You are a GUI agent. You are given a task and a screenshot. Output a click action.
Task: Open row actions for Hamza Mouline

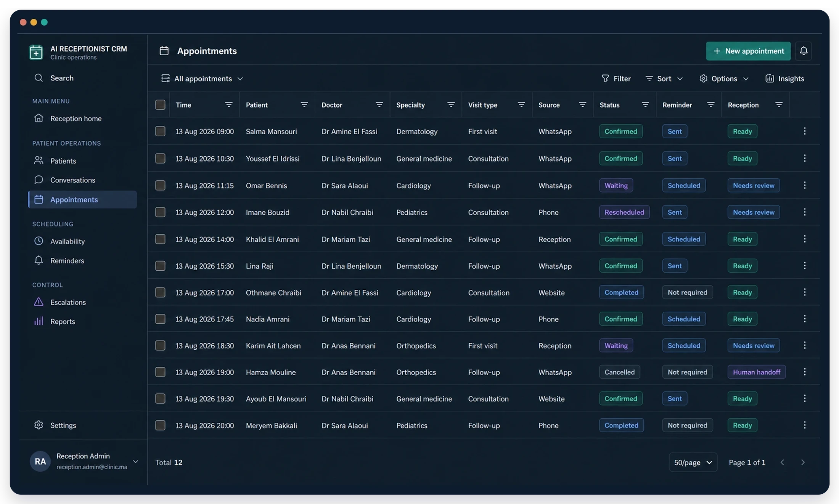pos(805,372)
